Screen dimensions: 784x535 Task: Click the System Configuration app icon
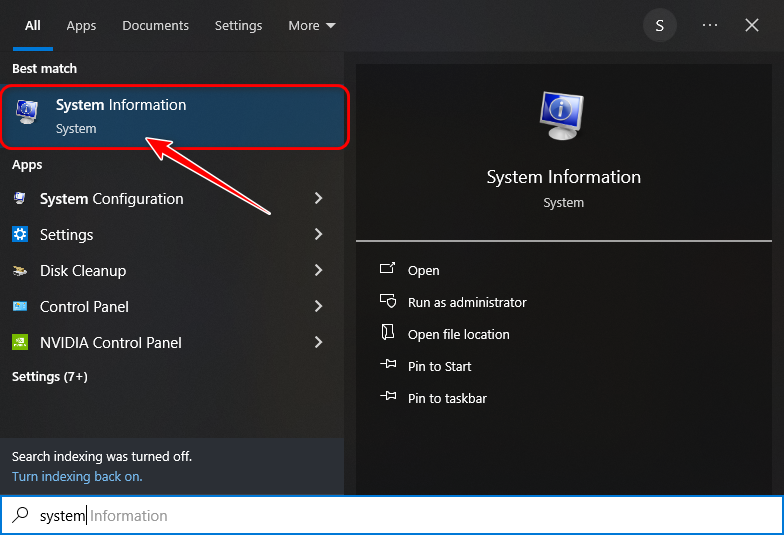pyautogui.click(x=20, y=199)
